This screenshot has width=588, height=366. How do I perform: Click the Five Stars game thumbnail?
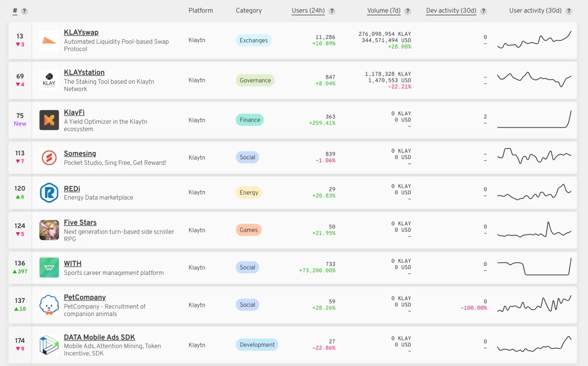click(49, 230)
